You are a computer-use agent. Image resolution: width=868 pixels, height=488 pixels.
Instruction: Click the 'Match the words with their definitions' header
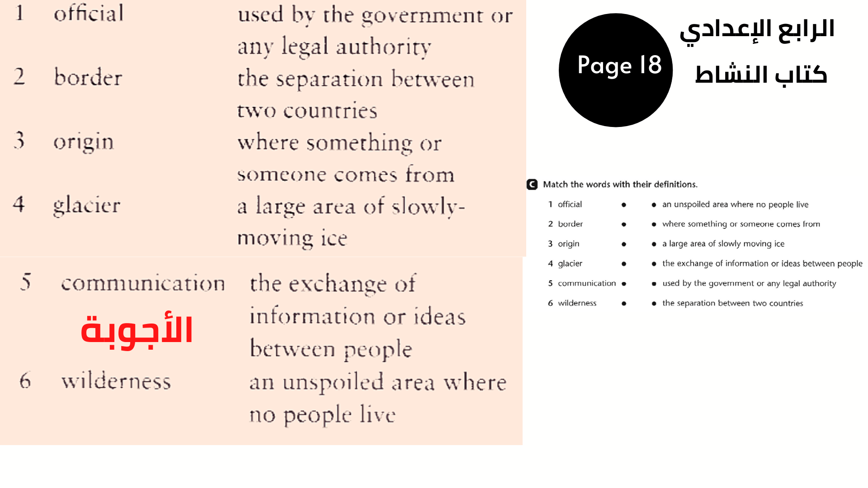(x=619, y=184)
